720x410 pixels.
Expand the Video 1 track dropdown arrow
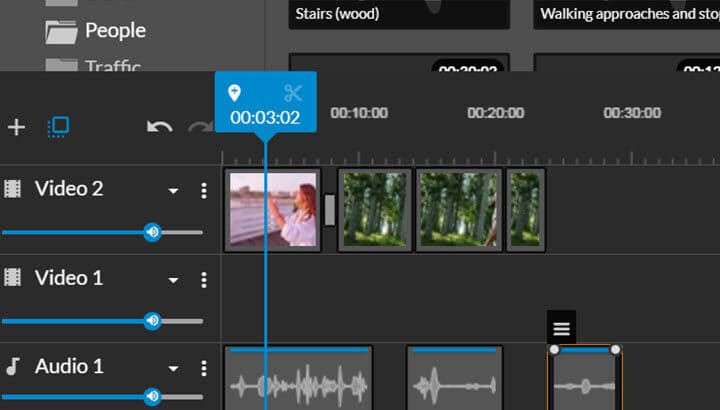pos(174,280)
